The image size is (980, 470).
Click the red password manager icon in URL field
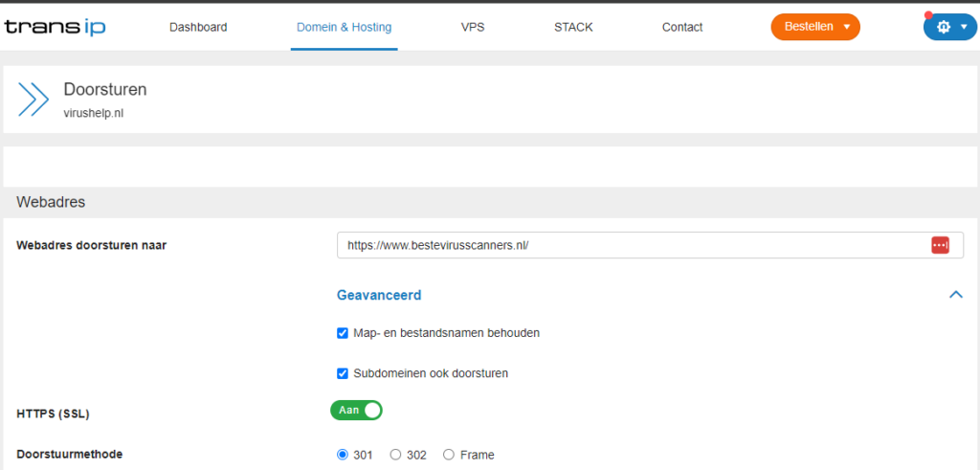940,245
